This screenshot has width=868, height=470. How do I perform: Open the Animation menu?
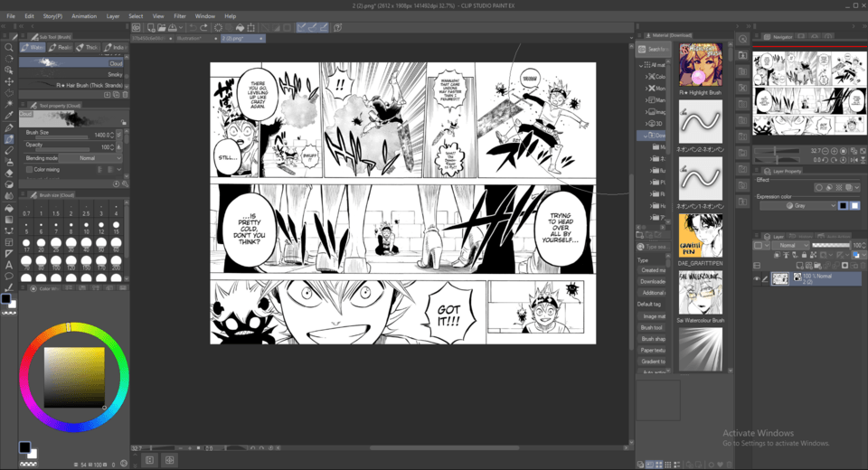coord(84,16)
